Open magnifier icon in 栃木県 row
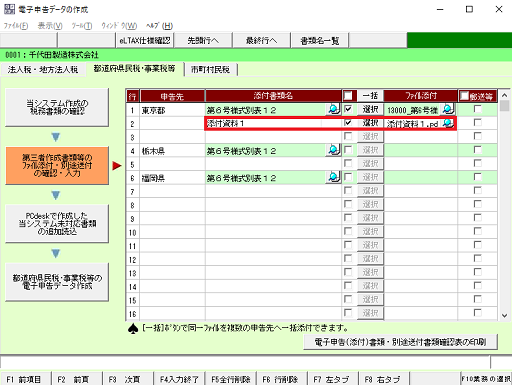This screenshot has height=385, width=512. (x=333, y=150)
